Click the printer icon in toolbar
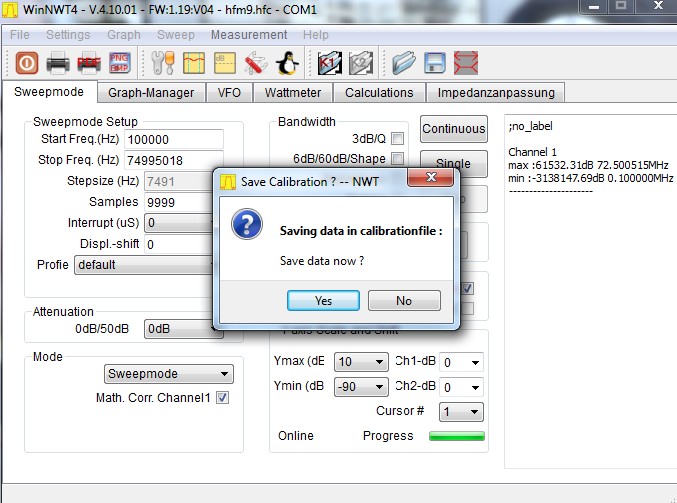 click(58, 63)
